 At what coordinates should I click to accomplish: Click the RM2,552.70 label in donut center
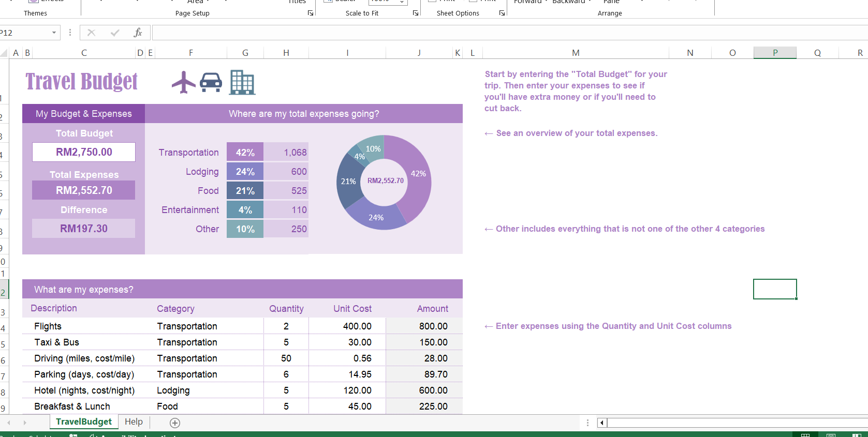tap(386, 180)
